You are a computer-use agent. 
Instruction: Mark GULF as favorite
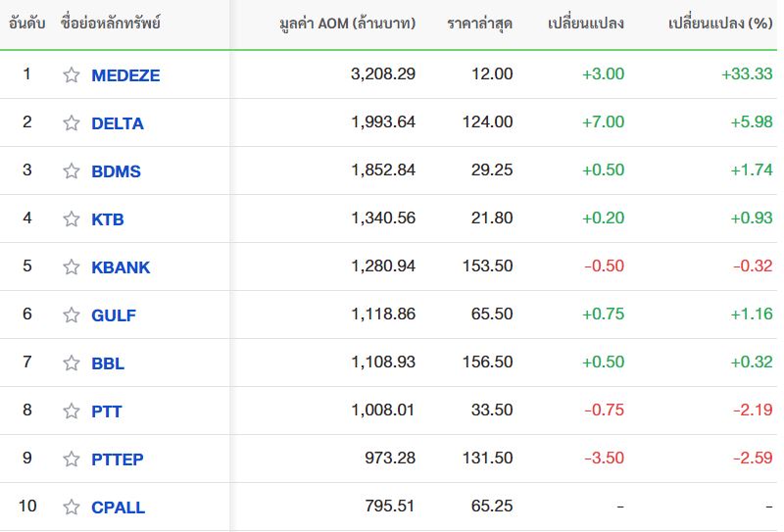72,315
